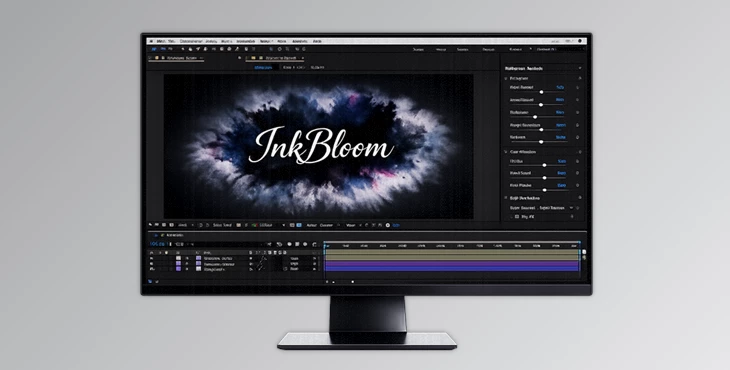
Task: Collapse the first section of the effects panel
Action: [506, 79]
